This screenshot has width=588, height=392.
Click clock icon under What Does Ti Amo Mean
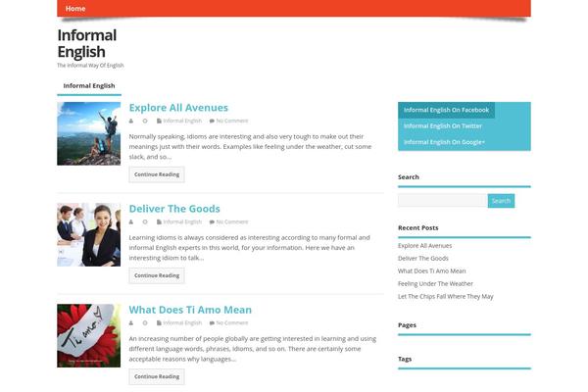pos(145,323)
